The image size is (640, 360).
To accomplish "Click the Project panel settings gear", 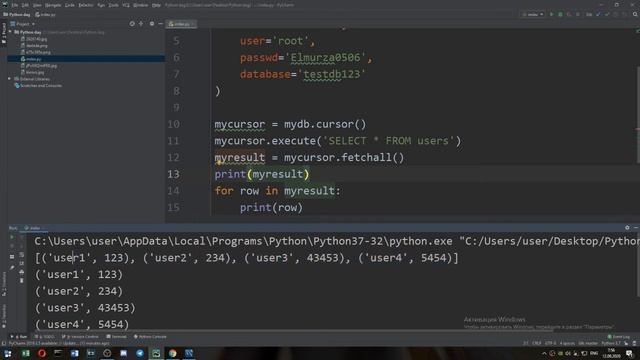I will (152, 24).
